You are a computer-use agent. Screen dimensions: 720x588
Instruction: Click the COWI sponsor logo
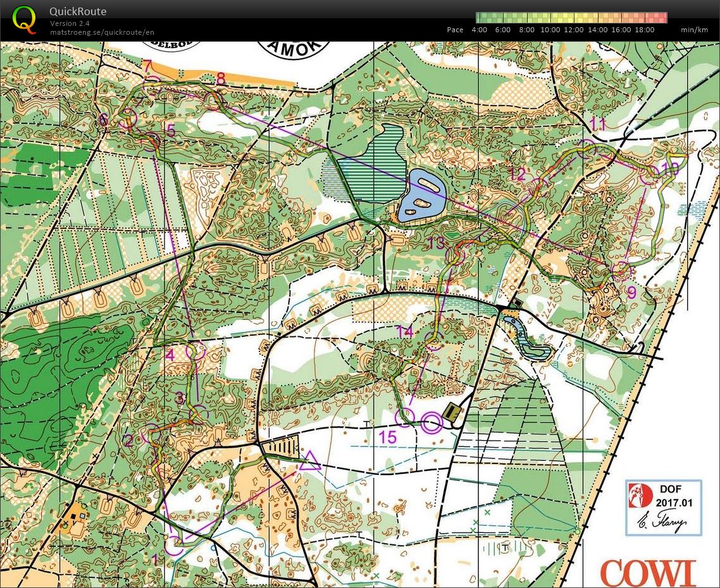[x=647, y=572]
